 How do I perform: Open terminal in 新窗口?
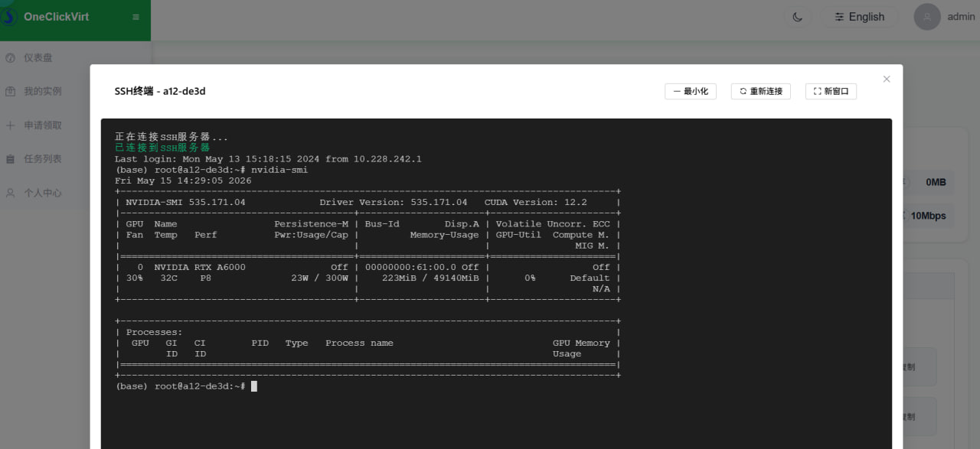point(831,91)
